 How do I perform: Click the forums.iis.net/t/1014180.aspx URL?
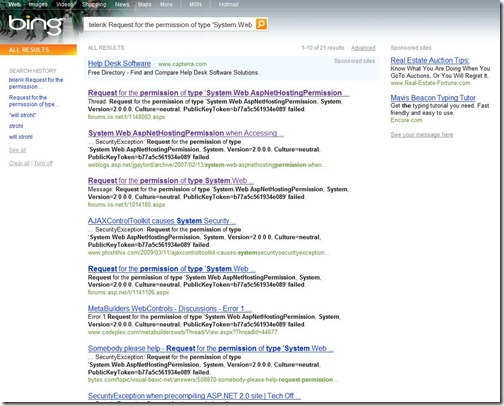pos(126,205)
